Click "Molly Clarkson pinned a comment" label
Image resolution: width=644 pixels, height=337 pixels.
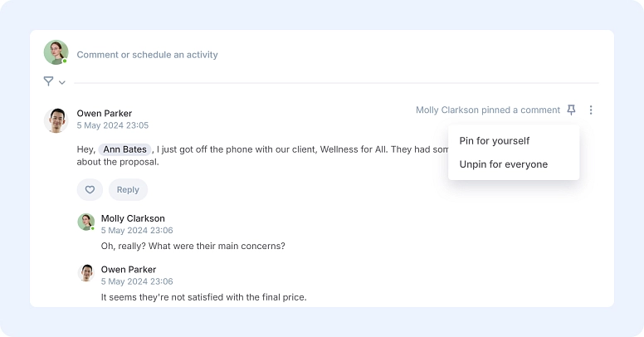pos(488,110)
